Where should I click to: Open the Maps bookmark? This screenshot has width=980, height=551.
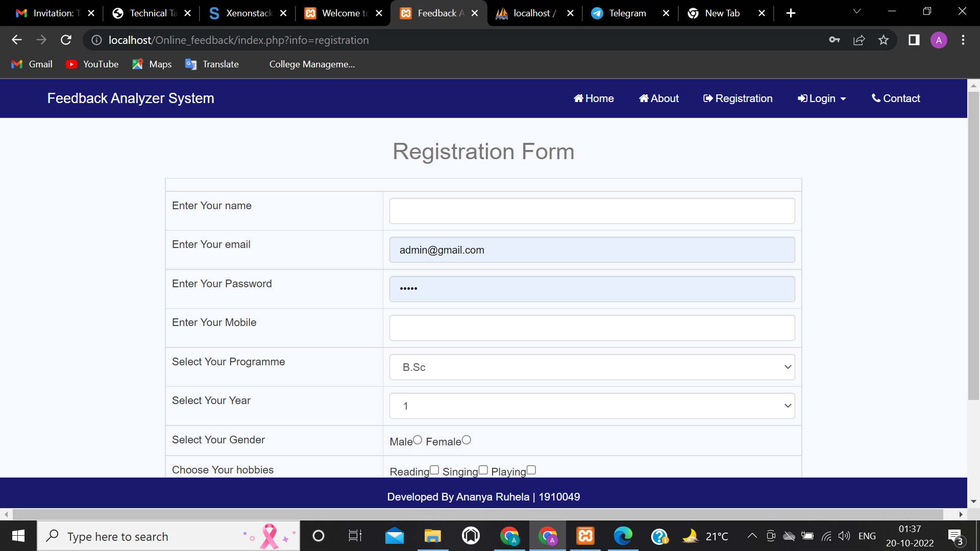tap(152, 64)
